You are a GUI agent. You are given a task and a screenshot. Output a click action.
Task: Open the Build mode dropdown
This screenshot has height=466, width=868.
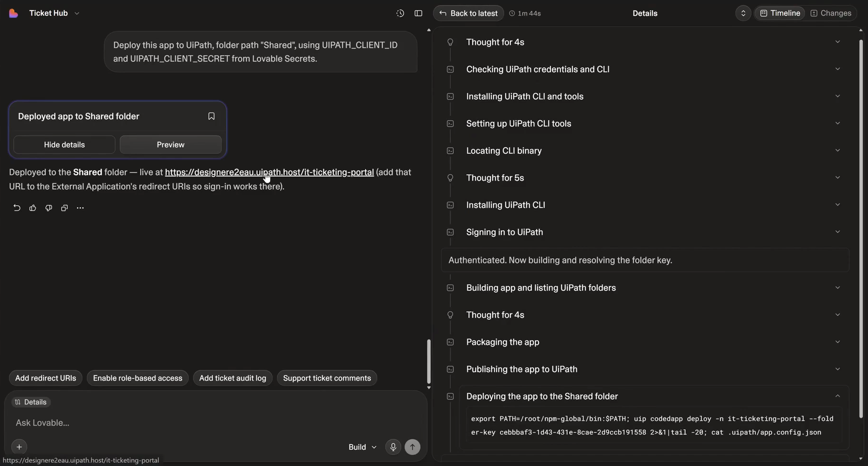pyautogui.click(x=362, y=447)
